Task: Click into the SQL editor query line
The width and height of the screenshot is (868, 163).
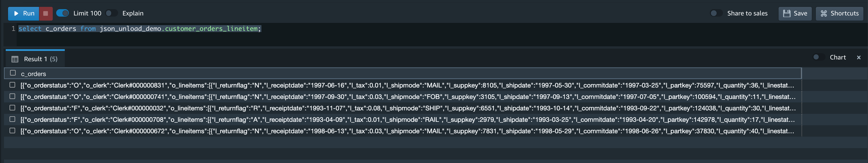Action: coord(140,29)
